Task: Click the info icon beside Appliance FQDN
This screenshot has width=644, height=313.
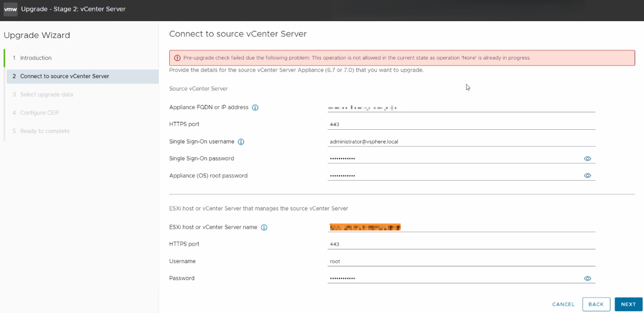Action: (x=255, y=108)
